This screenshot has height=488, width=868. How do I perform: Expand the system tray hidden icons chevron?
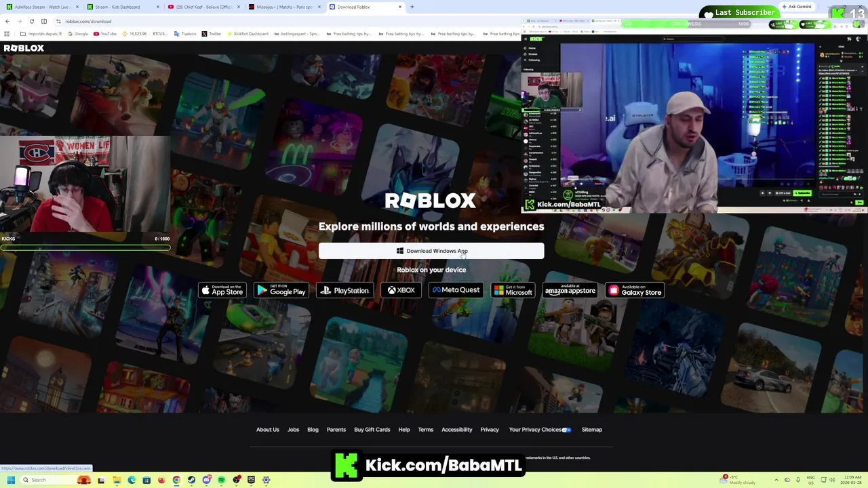(776, 480)
